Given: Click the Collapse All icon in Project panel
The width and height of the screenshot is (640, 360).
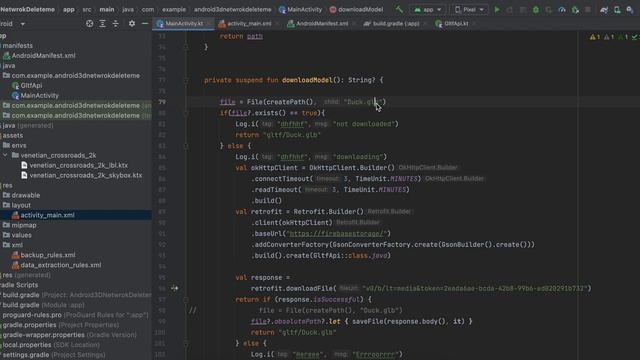Looking at the screenshot, I should point(116,24).
